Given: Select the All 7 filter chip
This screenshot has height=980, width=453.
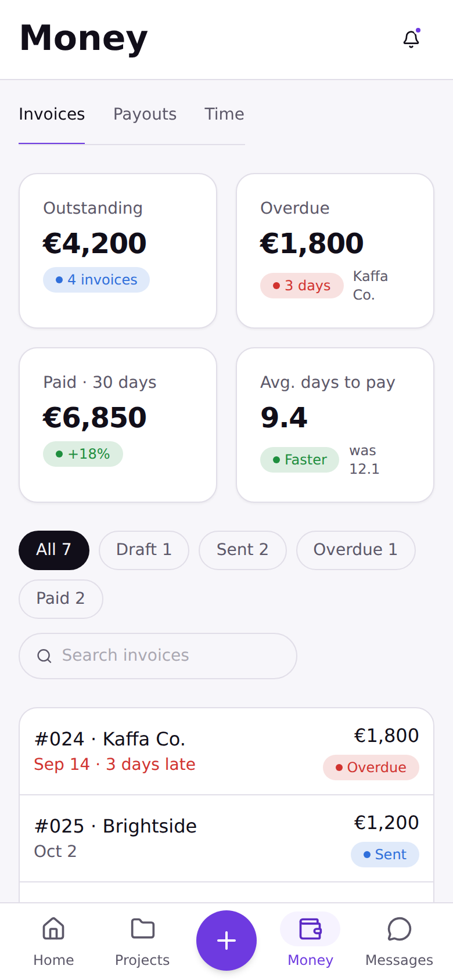Looking at the screenshot, I should coord(54,550).
